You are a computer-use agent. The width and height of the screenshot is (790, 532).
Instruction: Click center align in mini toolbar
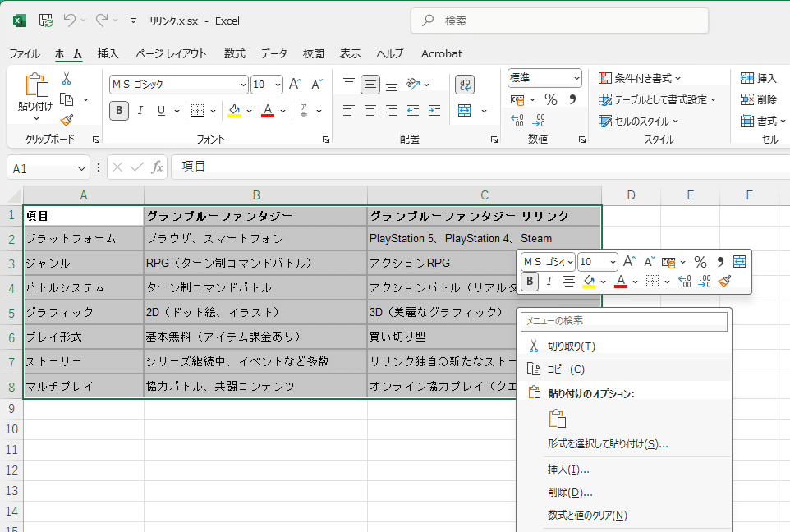tap(569, 281)
